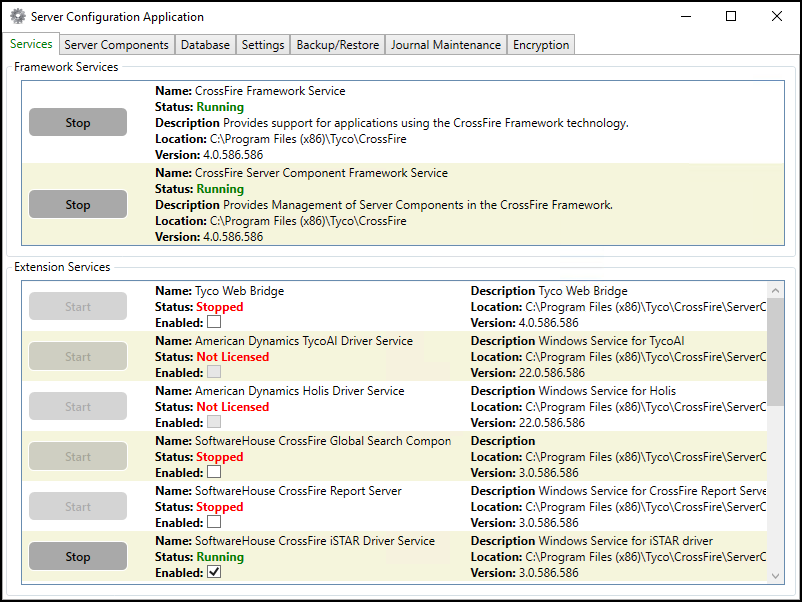Go to the Settings tab
The width and height of the screenshot is (802, 602).
[x=263, y=45]
